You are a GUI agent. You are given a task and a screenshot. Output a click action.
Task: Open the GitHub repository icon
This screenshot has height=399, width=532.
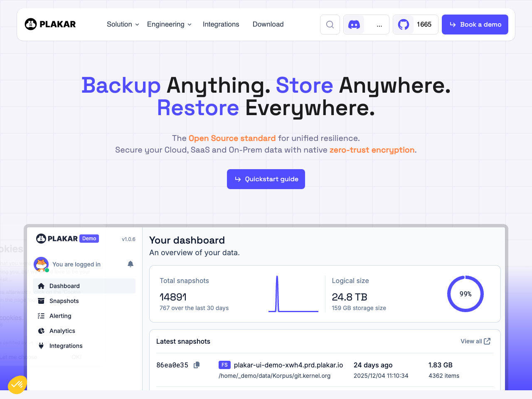403,25
